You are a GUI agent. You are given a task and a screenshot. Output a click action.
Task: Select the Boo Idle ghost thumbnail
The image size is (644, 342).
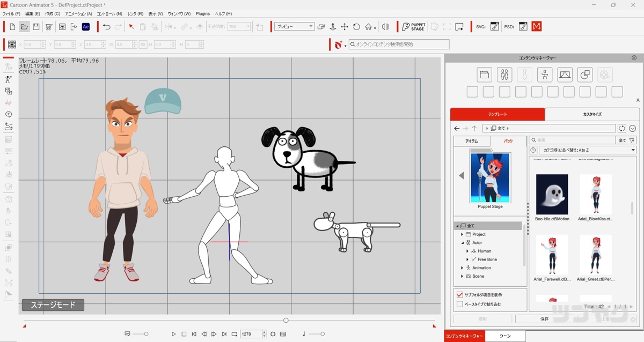(552, 194)
